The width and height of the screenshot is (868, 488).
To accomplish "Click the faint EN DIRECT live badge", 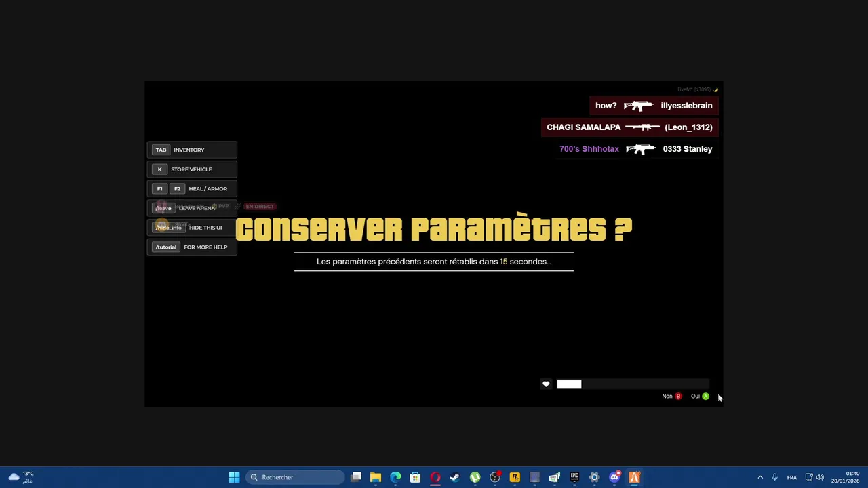I will (260, 207).
